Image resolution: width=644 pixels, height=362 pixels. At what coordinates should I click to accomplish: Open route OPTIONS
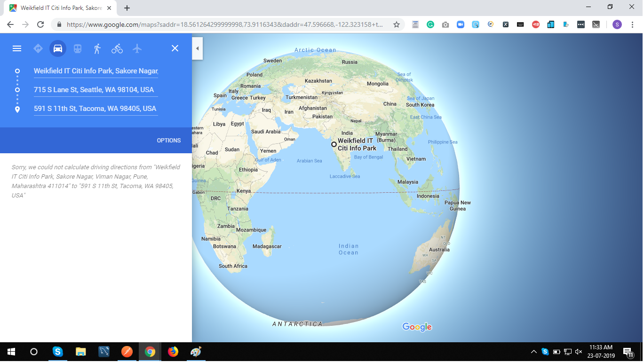pos(169,141)
